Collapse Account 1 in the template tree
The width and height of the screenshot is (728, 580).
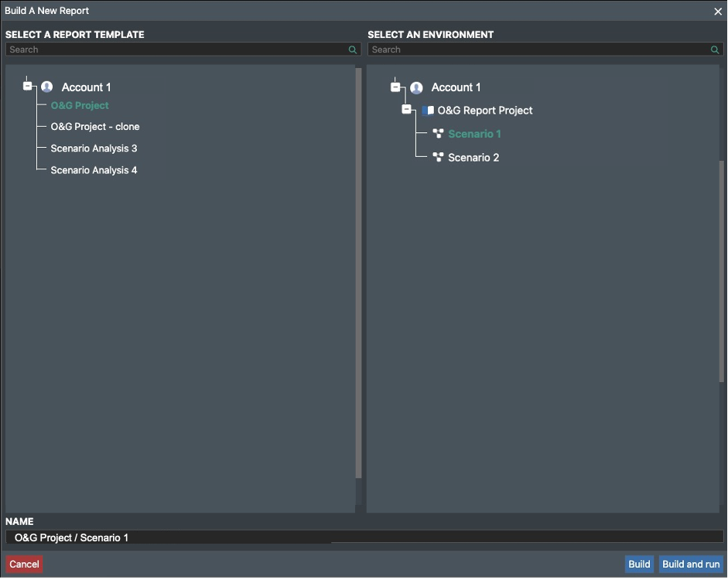point(28,86)
